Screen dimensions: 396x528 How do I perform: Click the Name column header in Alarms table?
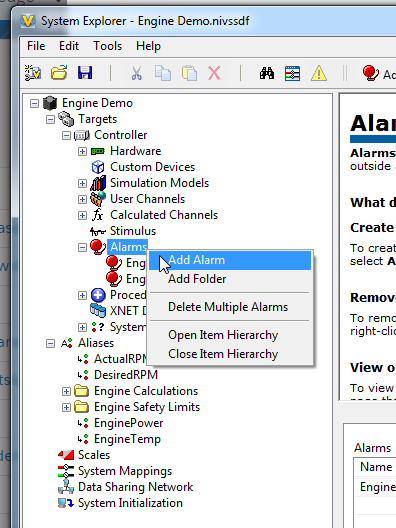376,467
